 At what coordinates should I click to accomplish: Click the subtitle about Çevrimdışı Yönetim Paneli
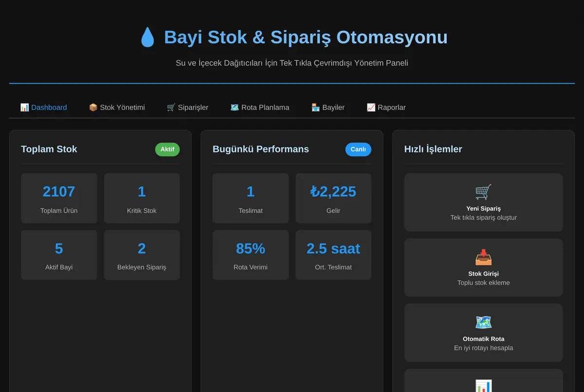292,63
